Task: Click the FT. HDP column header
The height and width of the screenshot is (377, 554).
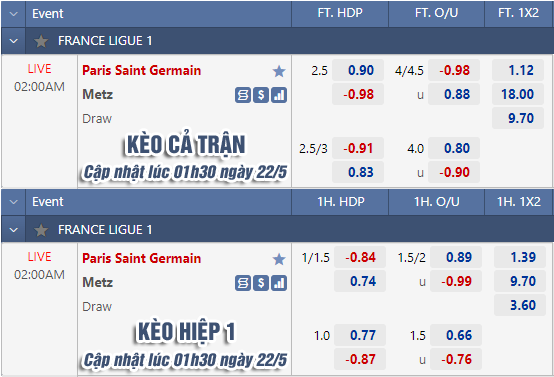Action: tap(340, 13)
